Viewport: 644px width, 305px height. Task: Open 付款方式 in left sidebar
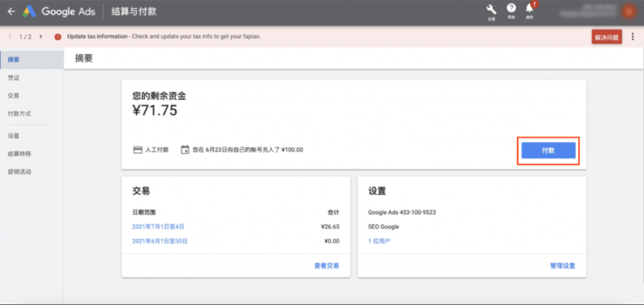coord(19,114)
